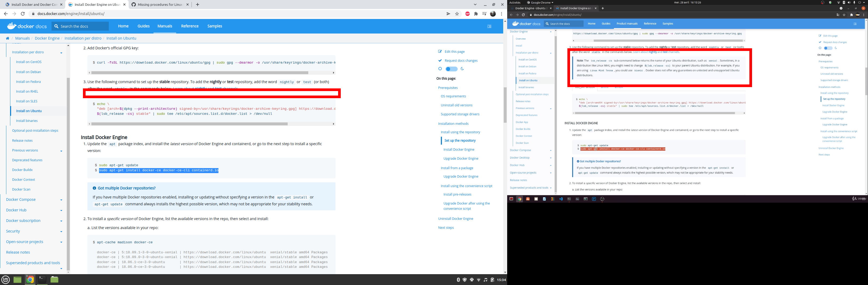Viewport: 868px width, 285px height.
Task: Open the Files manager from the left taskbar
Action: [54, 279]
